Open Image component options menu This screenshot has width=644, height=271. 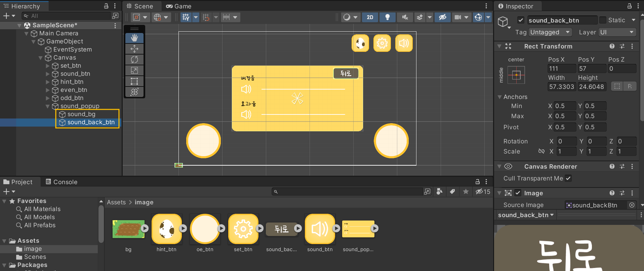[x=632, y=193]
